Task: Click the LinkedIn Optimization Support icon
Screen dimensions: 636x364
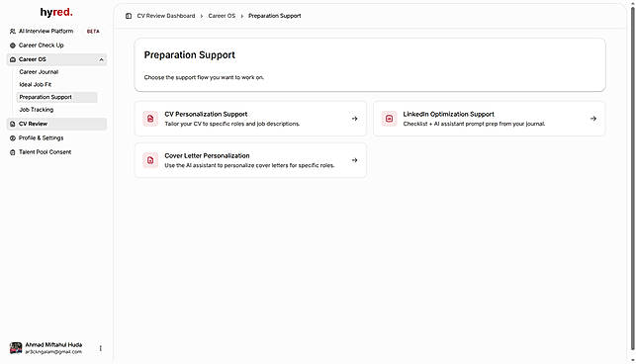Action: pyautogui.click(x=389, y=119)
